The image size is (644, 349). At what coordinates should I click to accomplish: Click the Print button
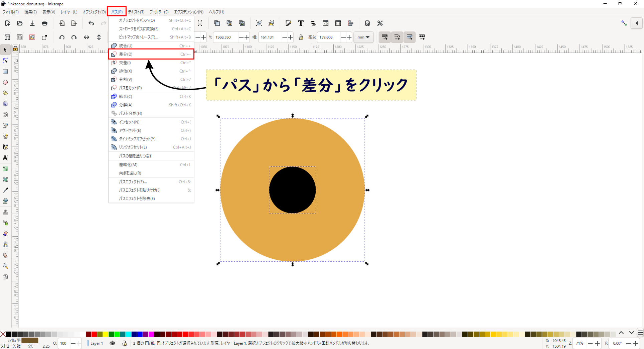tap(45, 23)
